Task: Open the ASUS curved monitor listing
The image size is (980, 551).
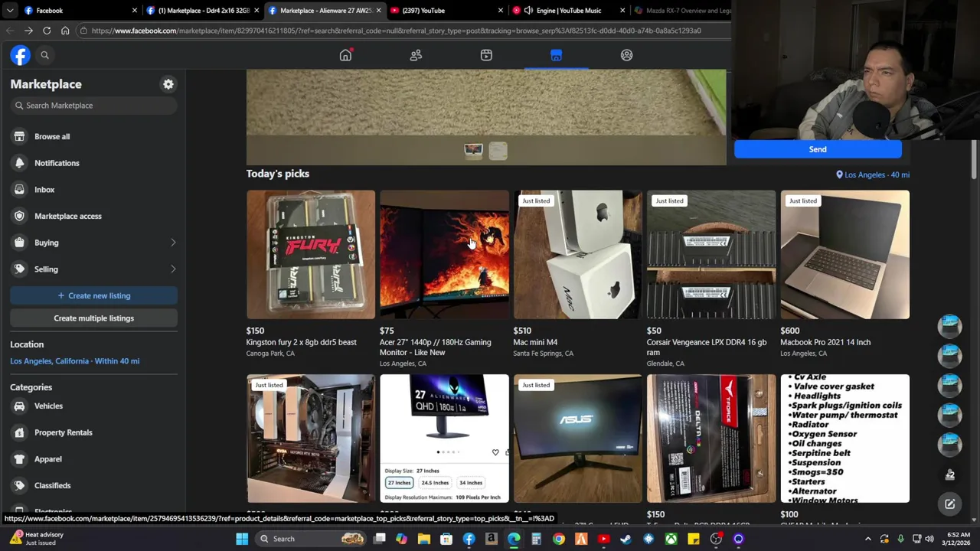Action: pyautogui.click(x=578, y=439)
